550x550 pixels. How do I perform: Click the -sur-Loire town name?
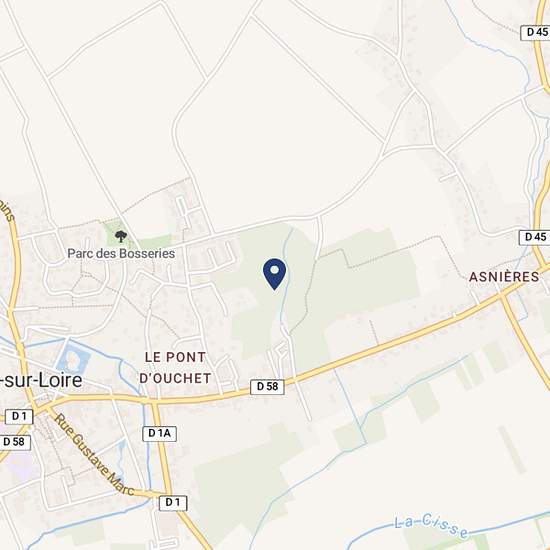[x=41, y=380]
